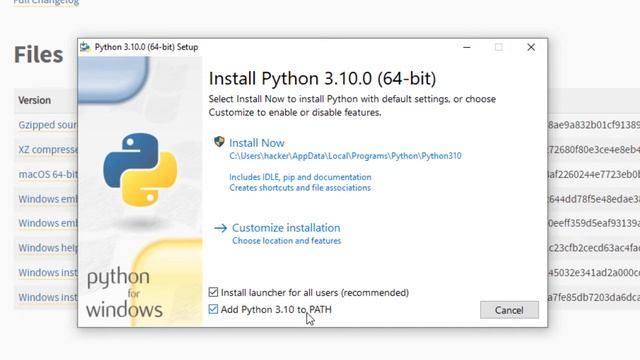
Task: Click the Cancel button
Action: click(x=509, y=310)
